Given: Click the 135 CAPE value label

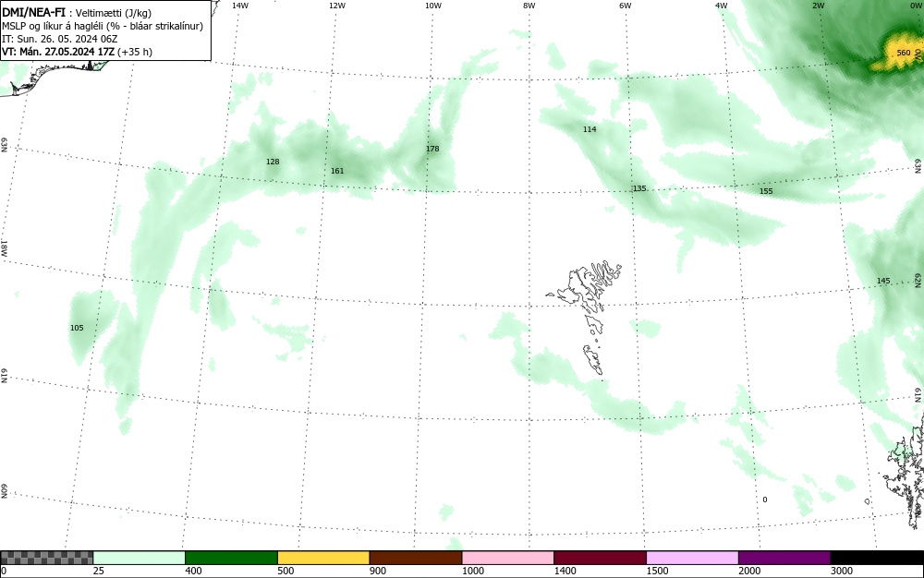Looking at the screenshot, I should click(x=639, y=189).
